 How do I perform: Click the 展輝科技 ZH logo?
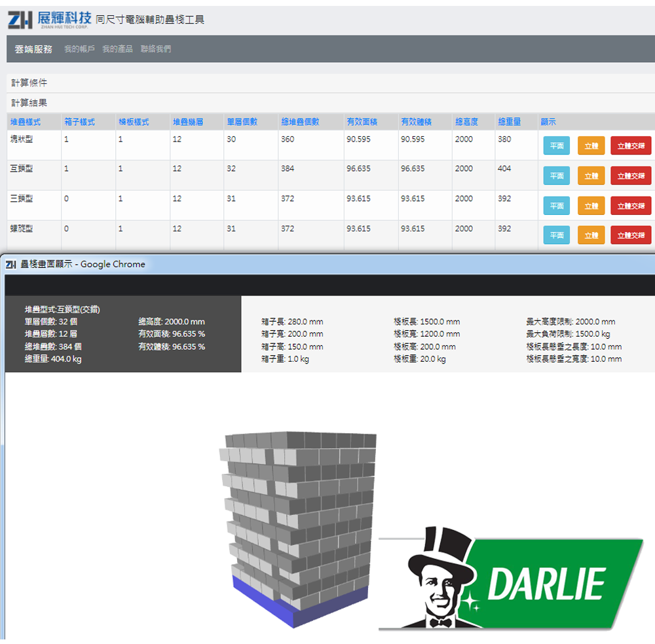coord(49,20)
